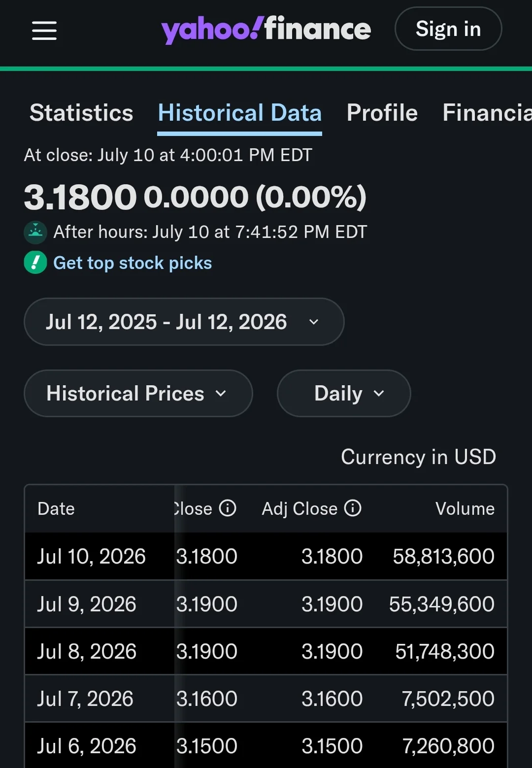Click the Historical Prices chevron arrow

221,394
